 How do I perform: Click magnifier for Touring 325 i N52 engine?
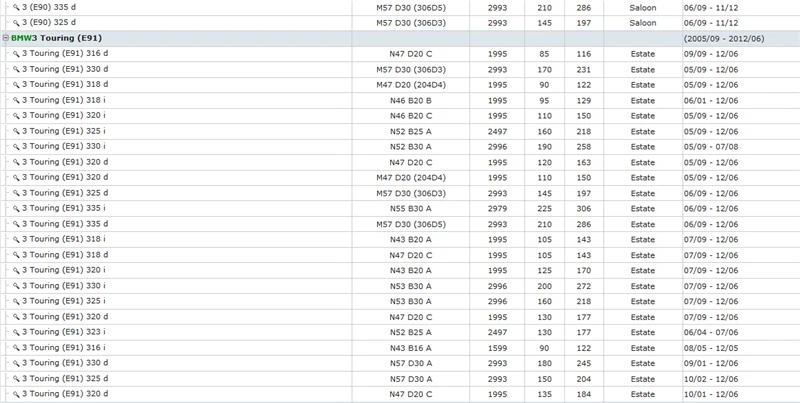click(x=16, y=132)
